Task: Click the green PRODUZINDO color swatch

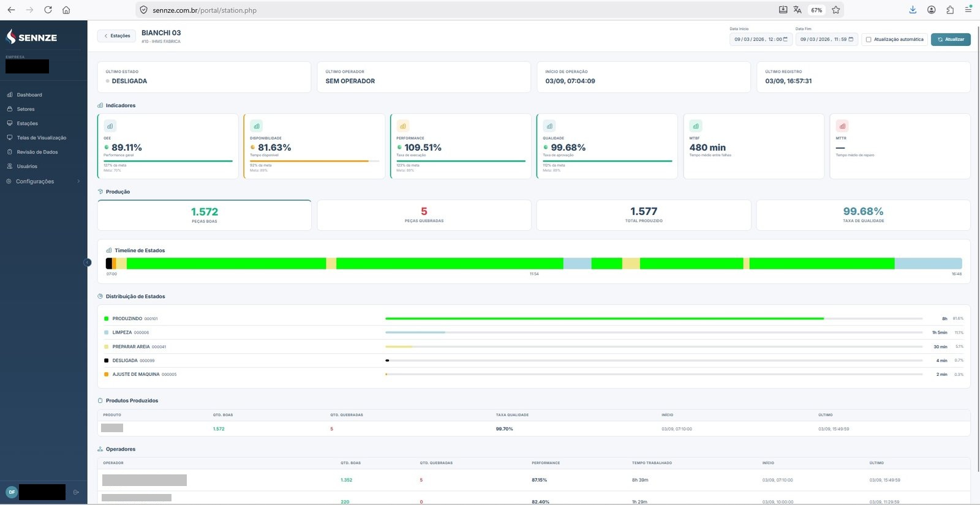Action: 107,318
